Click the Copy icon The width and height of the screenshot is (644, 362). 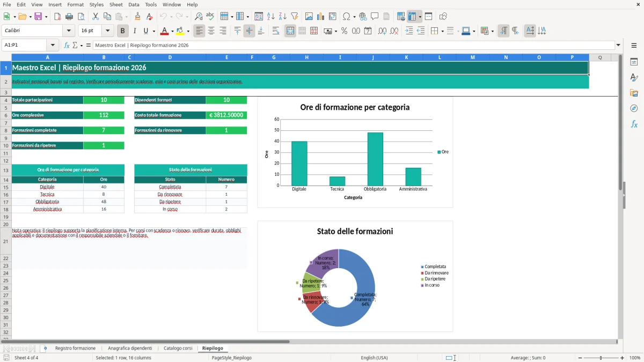coord(107,17)
